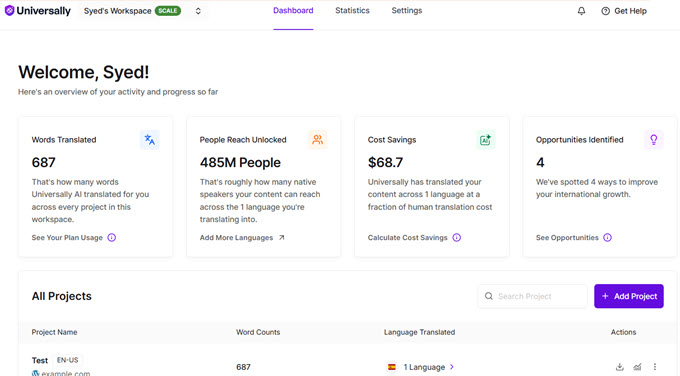Click the Words Translated translate icon
Screen dimensions: 680x376
pos(150,140)
